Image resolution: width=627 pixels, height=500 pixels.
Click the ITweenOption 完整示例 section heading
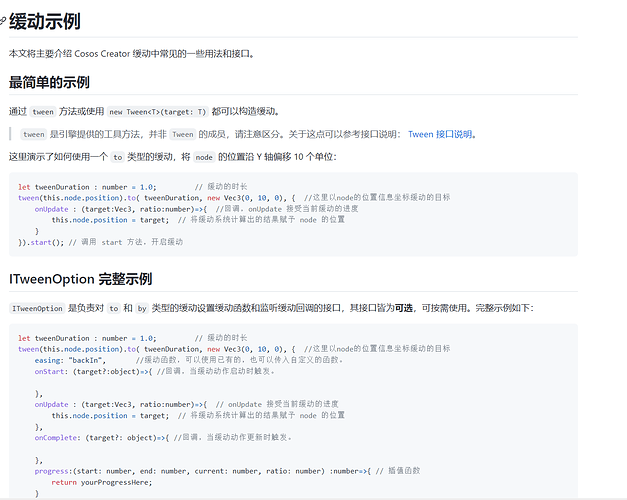pyautogui.click(x=80, y=279)
